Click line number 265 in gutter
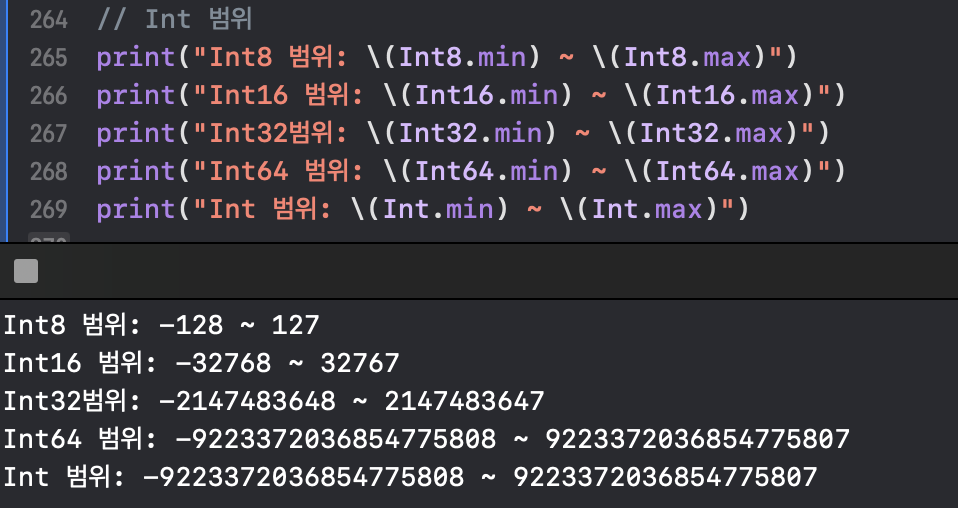 click(48, 57)
